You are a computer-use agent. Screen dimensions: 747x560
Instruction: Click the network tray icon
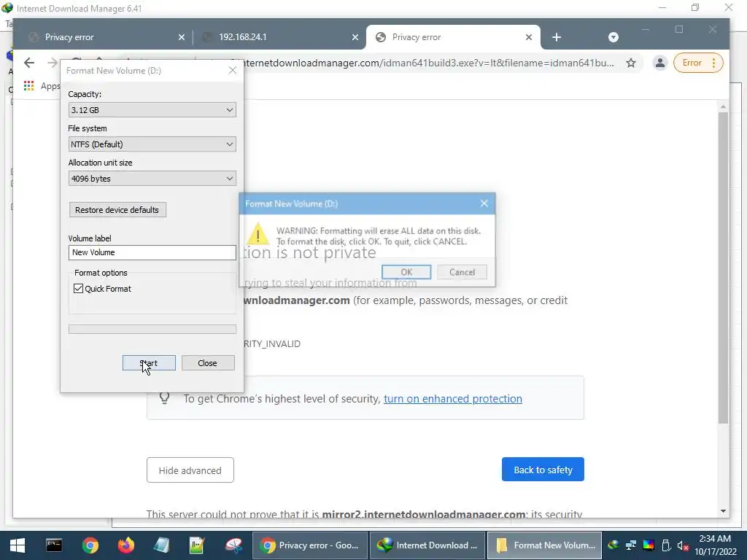pyautogui.click(x=631, y=545)
